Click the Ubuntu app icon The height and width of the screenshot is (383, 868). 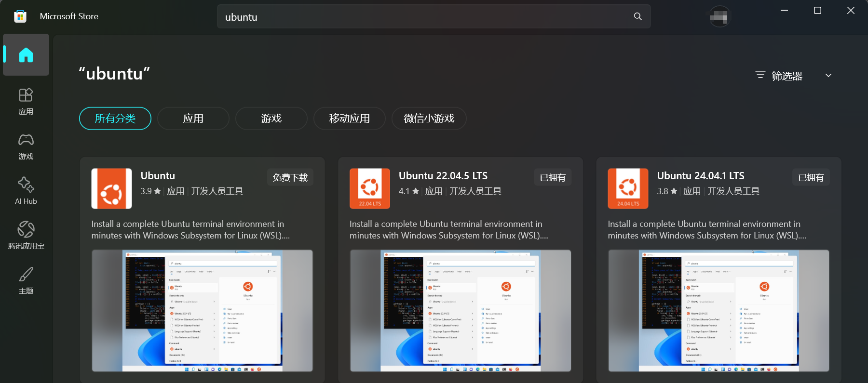click(x=111, y=188)
